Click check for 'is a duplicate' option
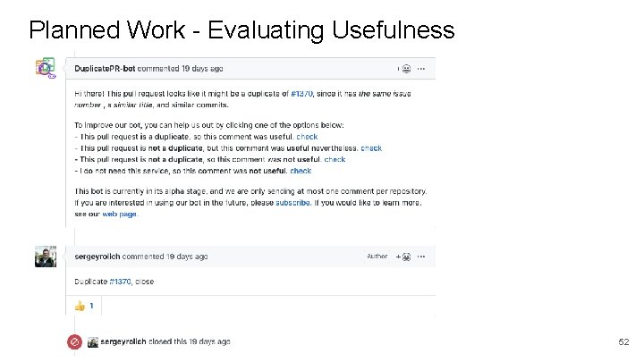 [307, 137]
